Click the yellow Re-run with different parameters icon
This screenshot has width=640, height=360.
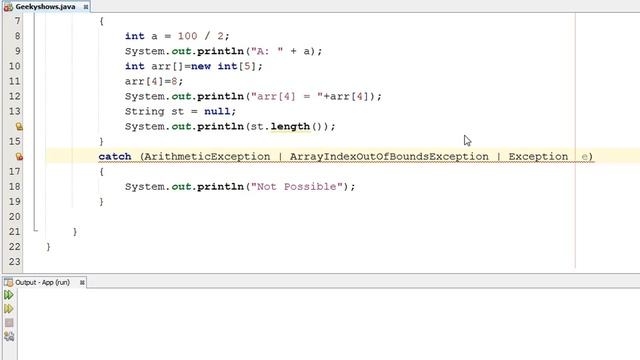click(x=9, y=309)
